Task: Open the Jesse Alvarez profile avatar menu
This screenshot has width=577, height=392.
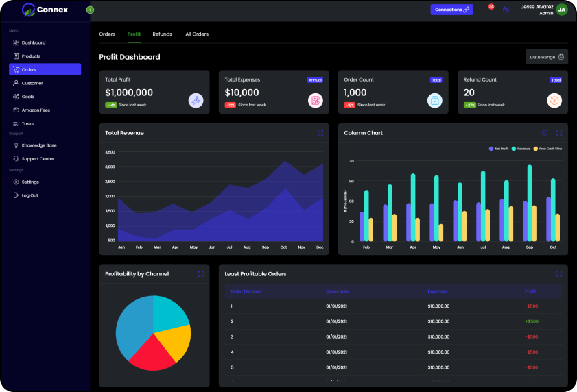Action: coord(562,10)
